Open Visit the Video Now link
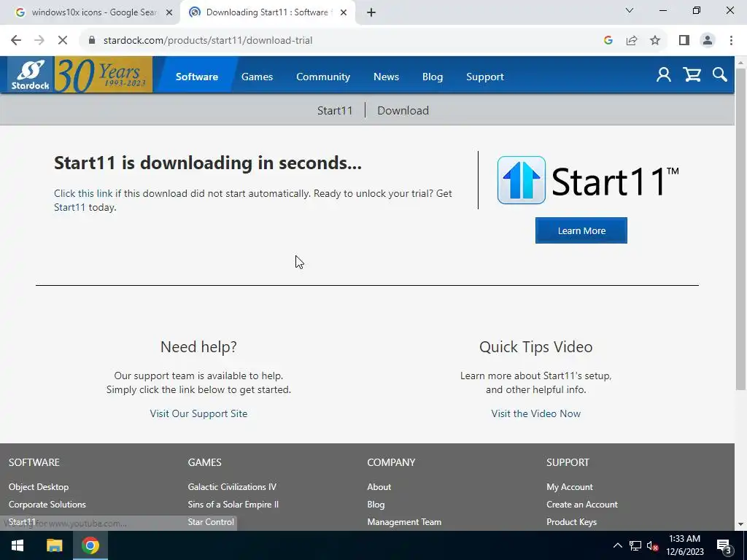 click(536, 413)
